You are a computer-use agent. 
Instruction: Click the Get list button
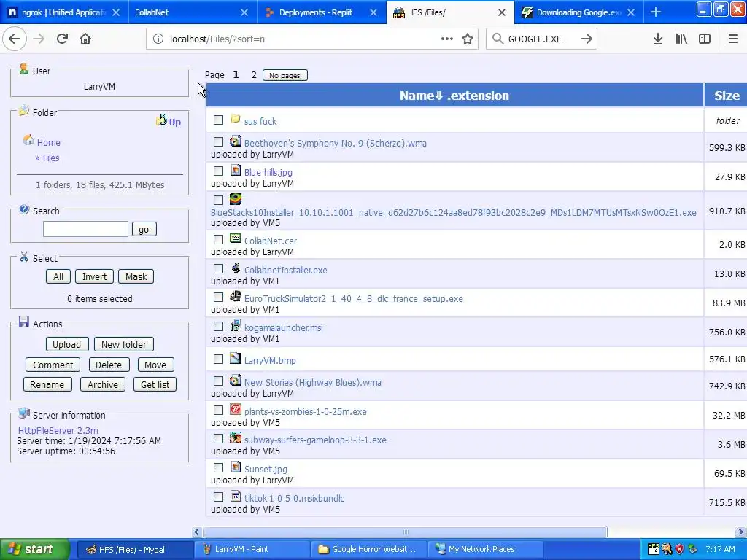(155, 384)
